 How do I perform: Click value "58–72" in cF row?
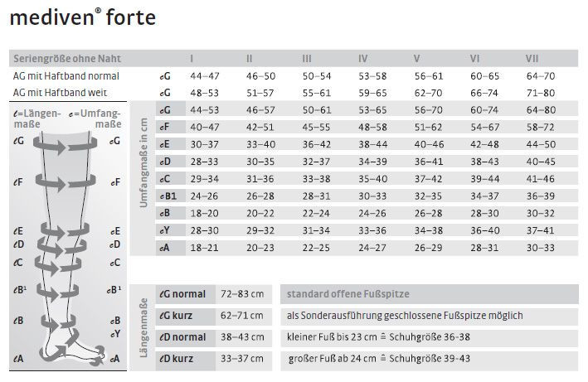tap(541, 128)
